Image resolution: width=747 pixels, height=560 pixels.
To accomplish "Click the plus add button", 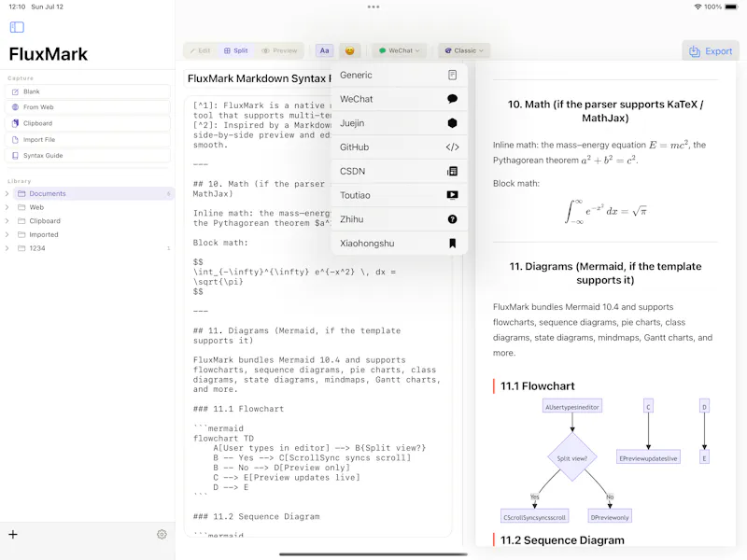I will pos(13,534).
